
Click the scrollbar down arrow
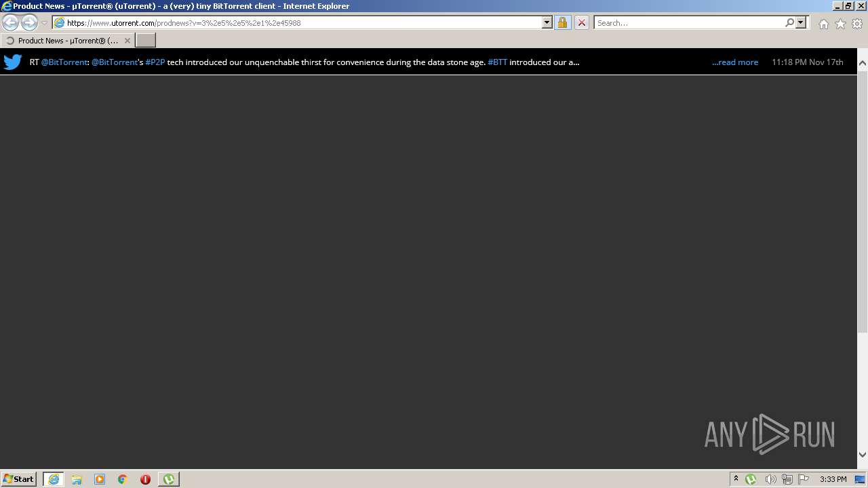[863, 455]
